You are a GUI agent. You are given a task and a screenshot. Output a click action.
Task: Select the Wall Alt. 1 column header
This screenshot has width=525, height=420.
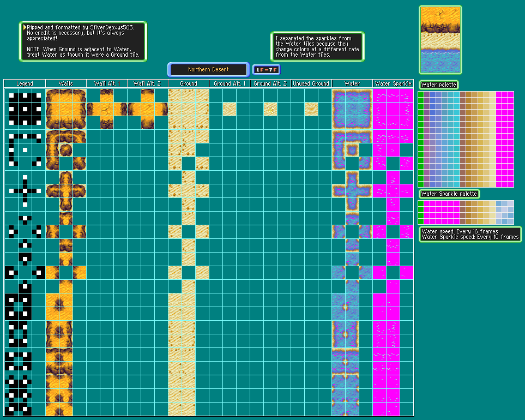pyautogui.click(x=107, y=84)
